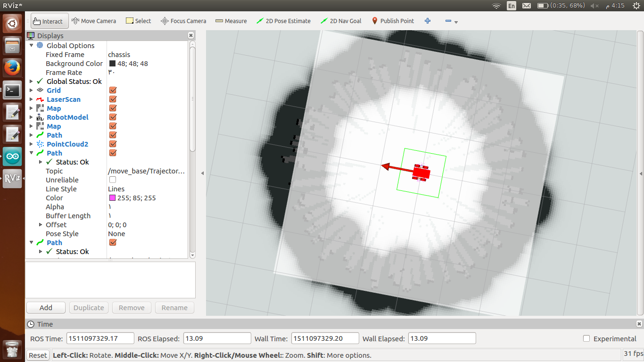Open Arduino IDE from the launcher
Viewport: 644px width, 362px height.
[x=12, y=156]
